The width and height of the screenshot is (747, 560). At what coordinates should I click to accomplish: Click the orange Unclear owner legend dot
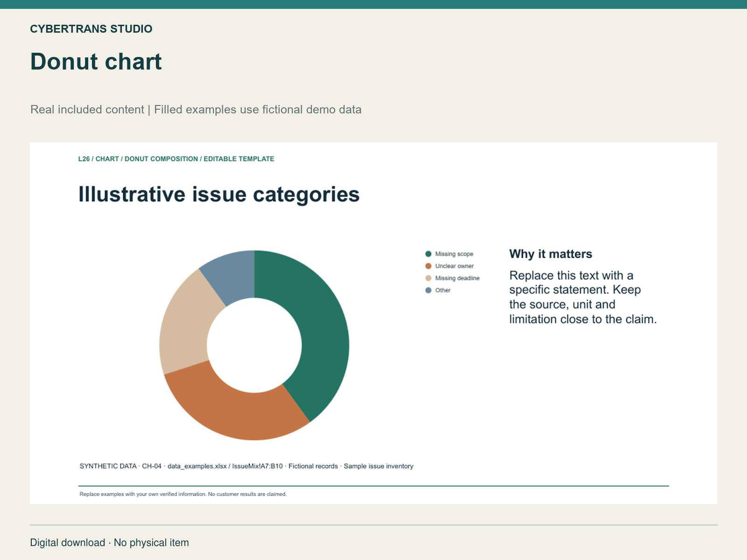(x=428, y=266)
